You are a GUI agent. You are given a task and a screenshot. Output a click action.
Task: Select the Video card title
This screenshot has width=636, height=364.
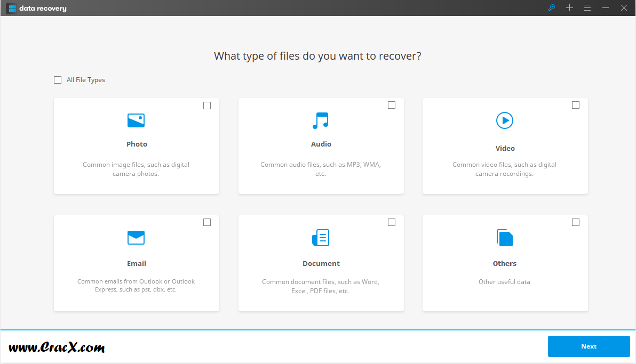point(505,148)
